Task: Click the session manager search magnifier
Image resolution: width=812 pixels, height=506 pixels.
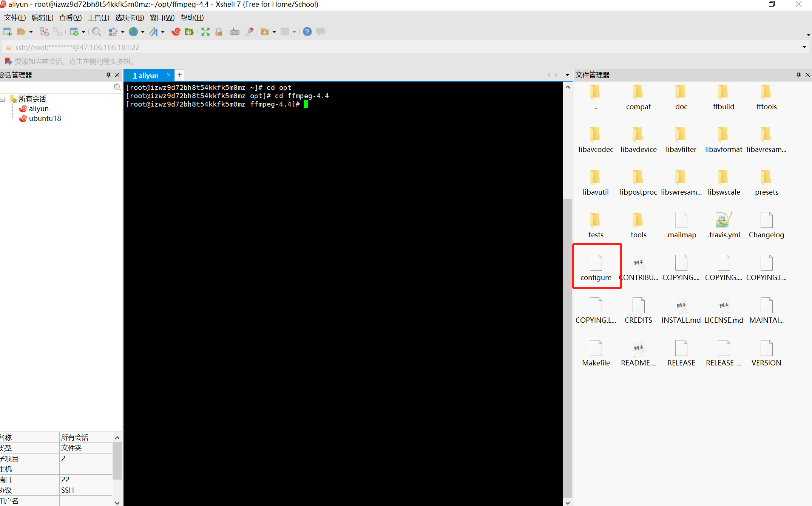Action: (117, 88)
